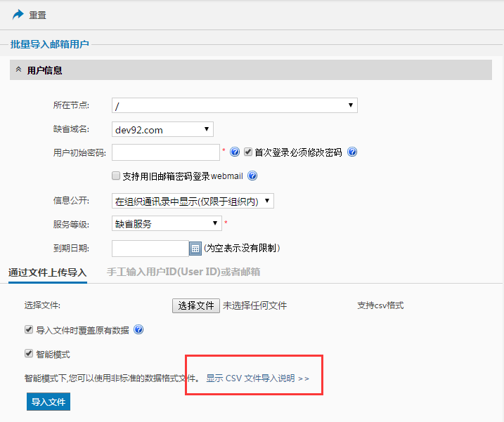Expand the 信息公开 dropdown

tap(193, 202)
